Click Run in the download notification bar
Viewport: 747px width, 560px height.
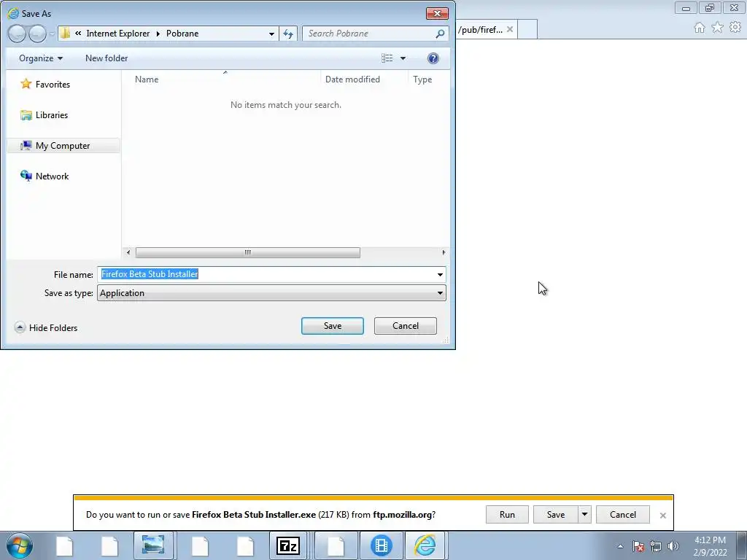point(507,515)
